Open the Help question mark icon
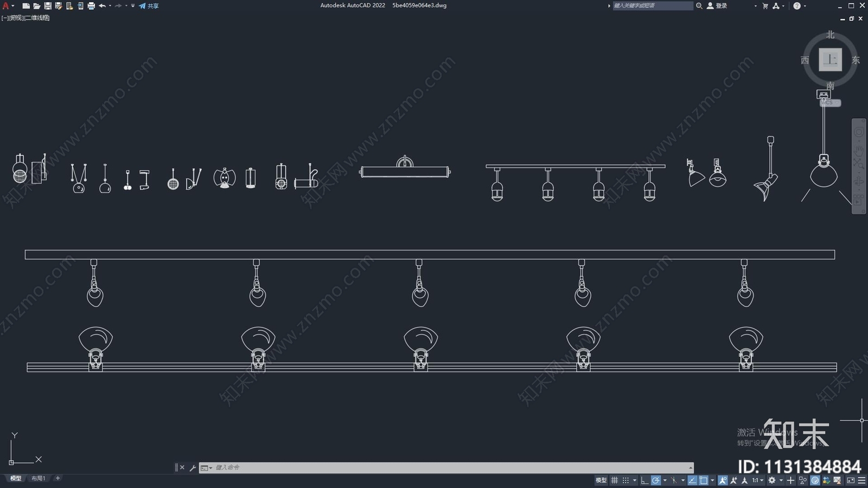The image size is (868, 488). click(x=796, y=6)
